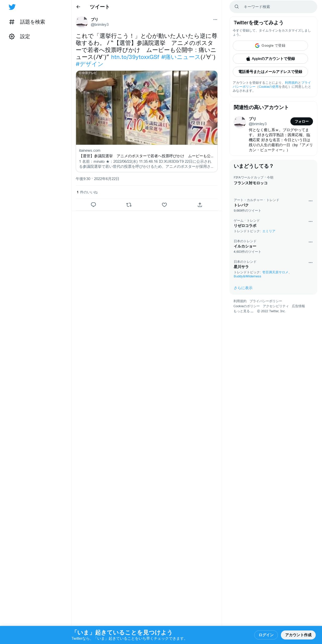The width and height of the screenshot is (322, 644).
Task: Click アカウント作成 button in bottom banner
Action: pos(298,635)
